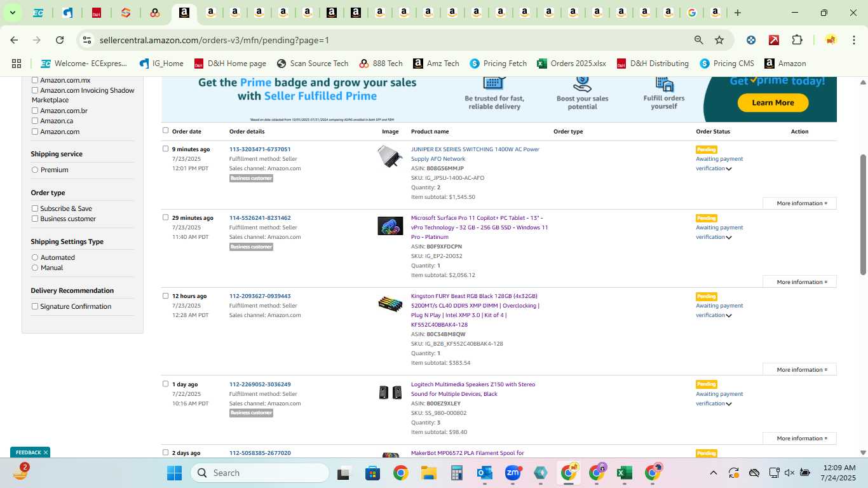Check the Signature Confirmation filter
This screenshot has width=868, height=488.
pos(35,306)
